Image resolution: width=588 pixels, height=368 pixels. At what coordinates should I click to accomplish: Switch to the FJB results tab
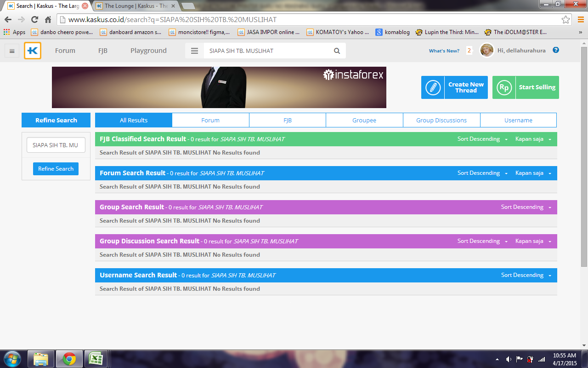tap(288, 120)
